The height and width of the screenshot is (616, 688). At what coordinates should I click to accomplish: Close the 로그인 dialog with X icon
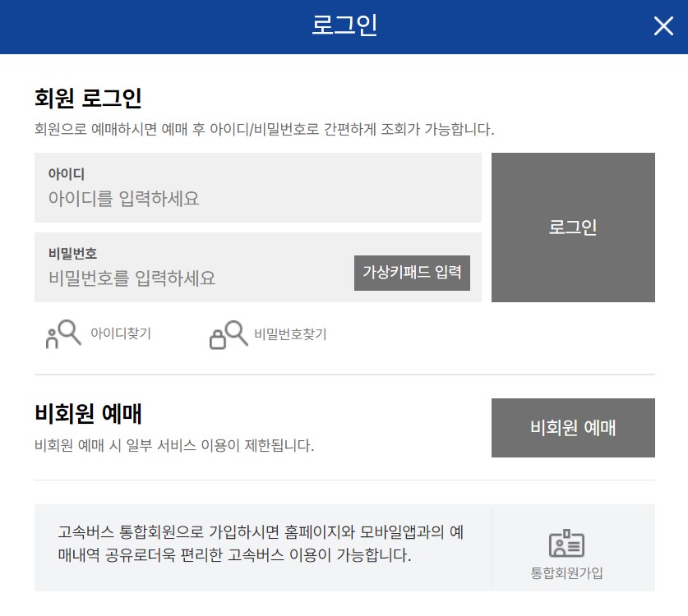tap(663, 25)
